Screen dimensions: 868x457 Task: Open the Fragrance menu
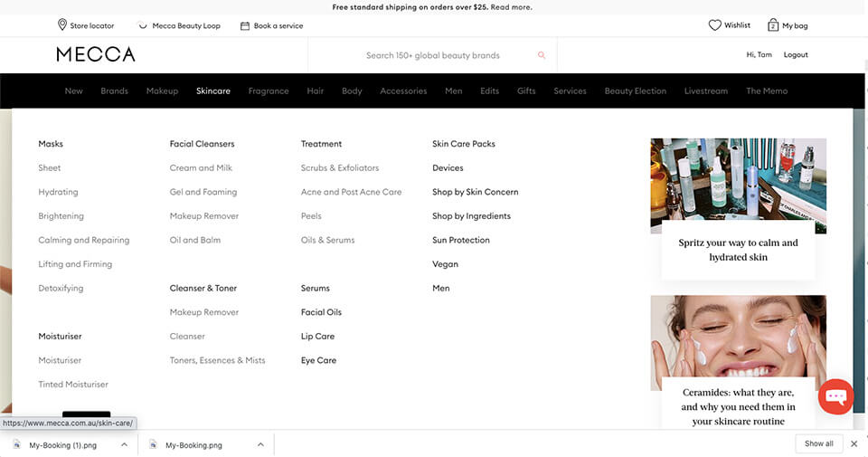click(269, 90)
